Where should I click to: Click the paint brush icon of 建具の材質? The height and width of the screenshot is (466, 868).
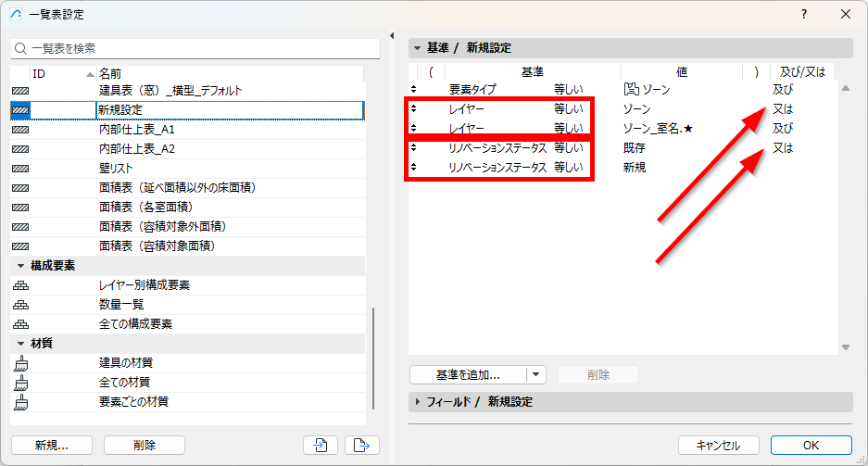pos(21,363)
